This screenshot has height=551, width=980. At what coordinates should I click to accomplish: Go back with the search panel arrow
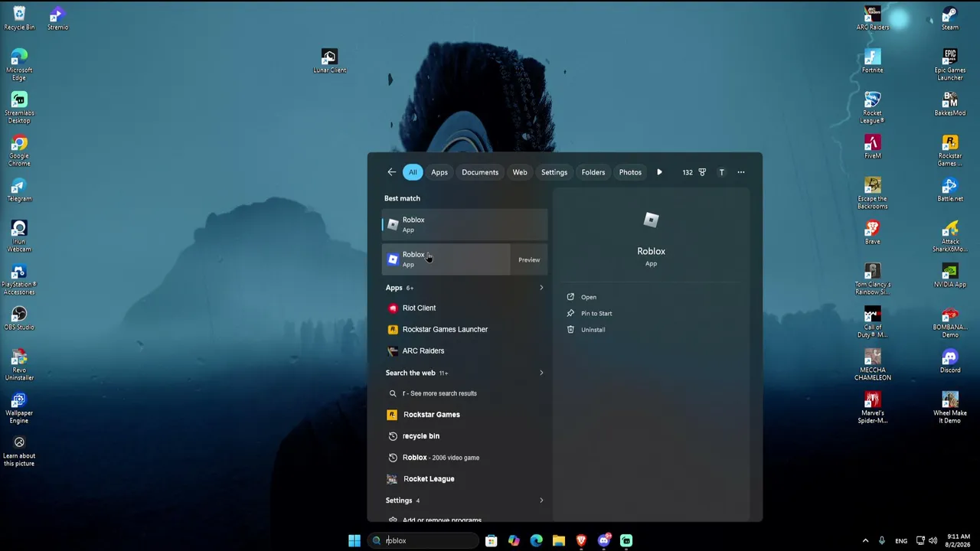[391, 172]
